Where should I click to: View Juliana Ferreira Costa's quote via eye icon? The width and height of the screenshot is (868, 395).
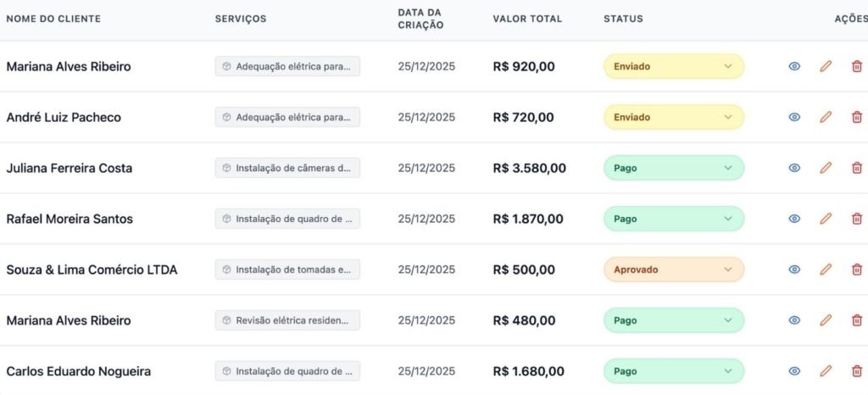tap(794, 168)
